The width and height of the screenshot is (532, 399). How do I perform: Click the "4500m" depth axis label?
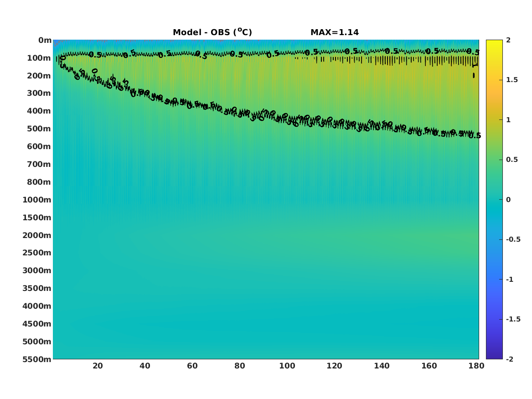point(37,324)
